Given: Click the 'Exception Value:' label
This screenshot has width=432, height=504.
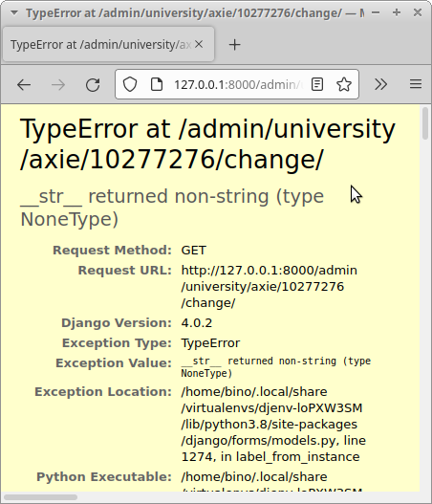Looking at the screenshot, I should [x=114, y=363].
